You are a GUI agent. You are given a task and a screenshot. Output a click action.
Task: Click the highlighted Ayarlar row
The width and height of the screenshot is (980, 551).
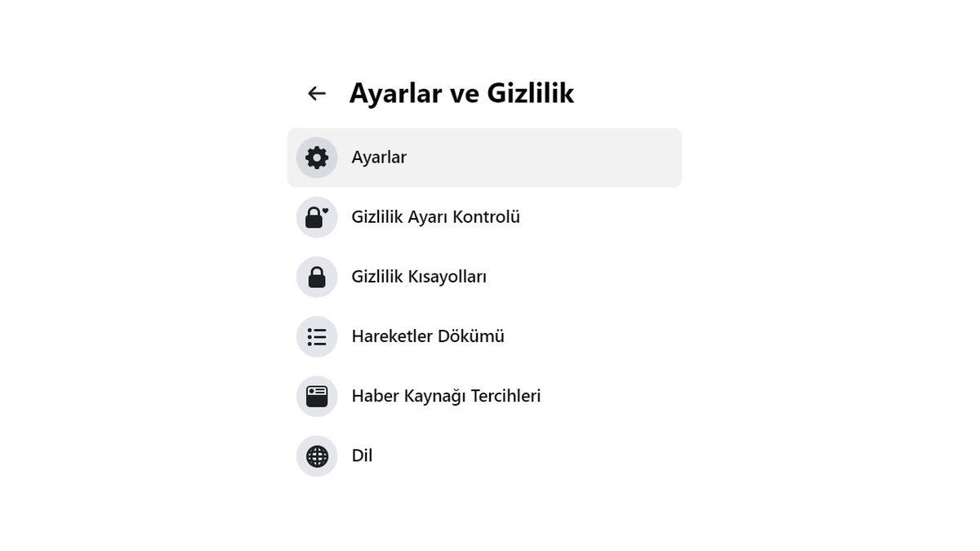tap(483, 157)
